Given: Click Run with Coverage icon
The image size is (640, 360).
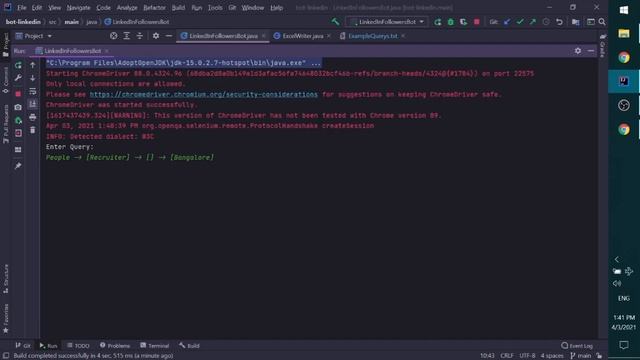Looking at the screenshot, I should [463, 22].
